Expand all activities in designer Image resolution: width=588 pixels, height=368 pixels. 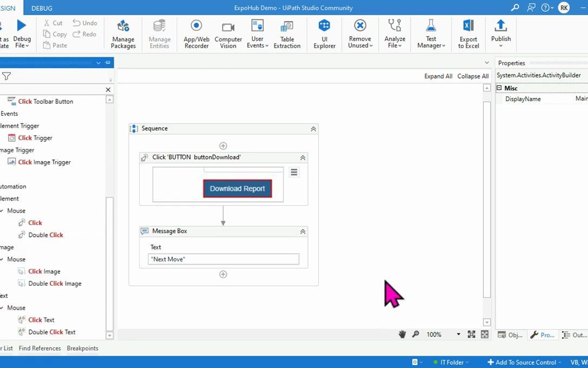438,76
